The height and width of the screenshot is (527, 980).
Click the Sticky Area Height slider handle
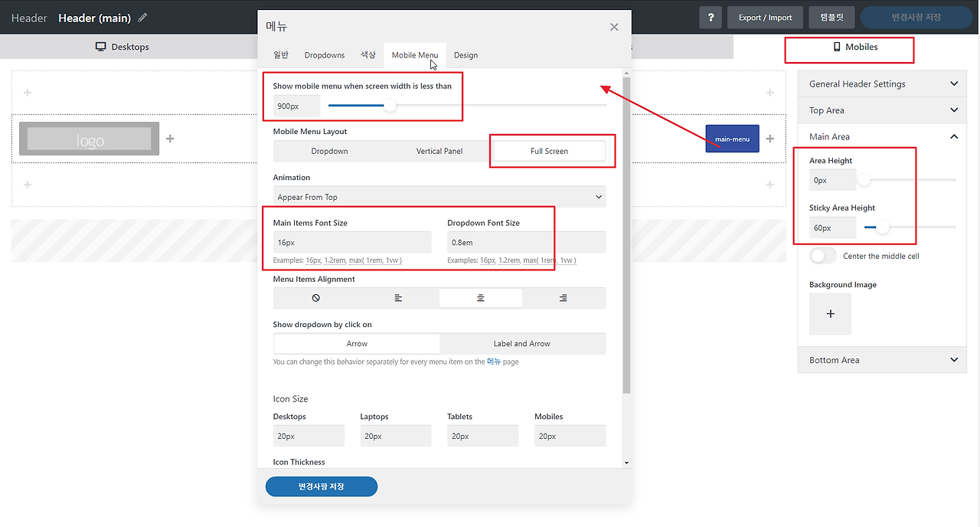click(x=883, y=227)
